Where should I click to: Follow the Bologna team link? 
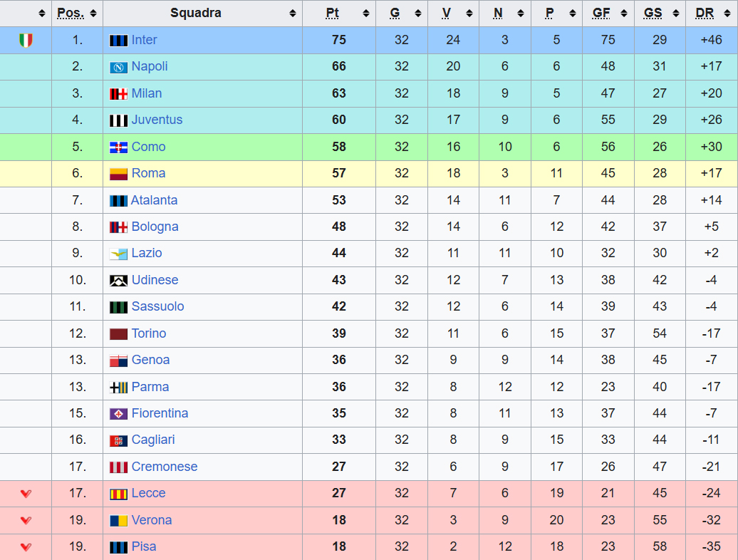[x=155, y=227]
